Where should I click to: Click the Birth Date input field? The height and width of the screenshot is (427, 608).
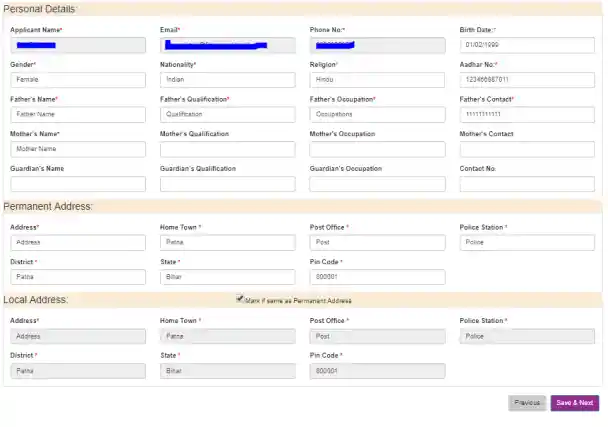pyautogui.click(x=527, y=46)
